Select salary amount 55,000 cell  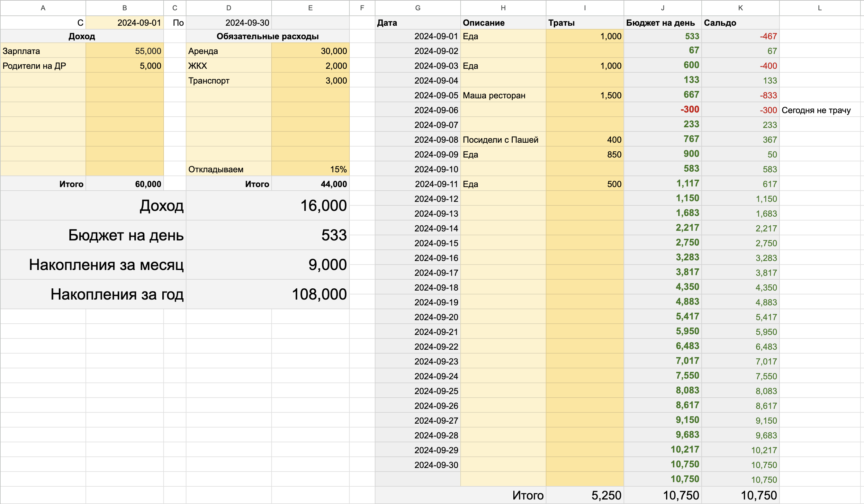pyautogui.click(x=124, y=51)
